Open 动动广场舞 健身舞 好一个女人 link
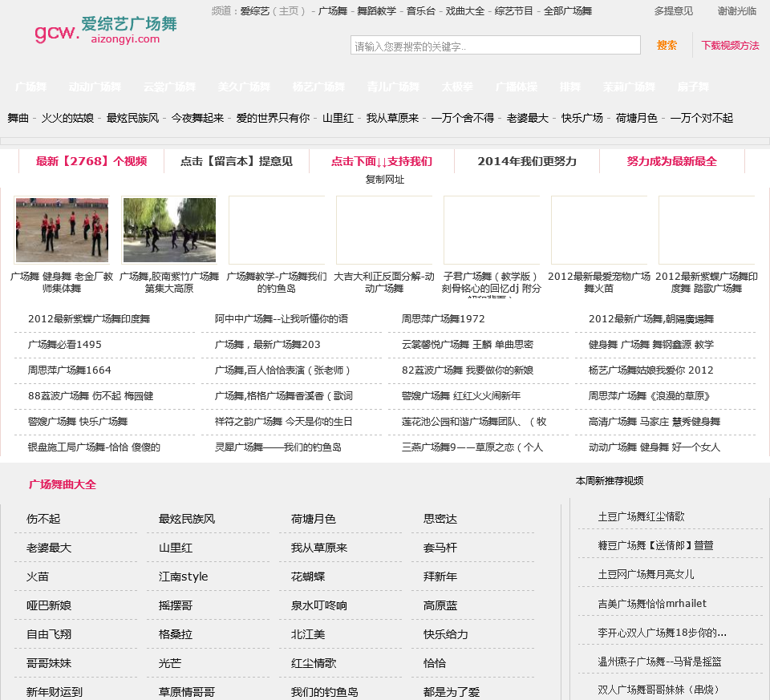770x700 pixels. click(x=654, y=447)
